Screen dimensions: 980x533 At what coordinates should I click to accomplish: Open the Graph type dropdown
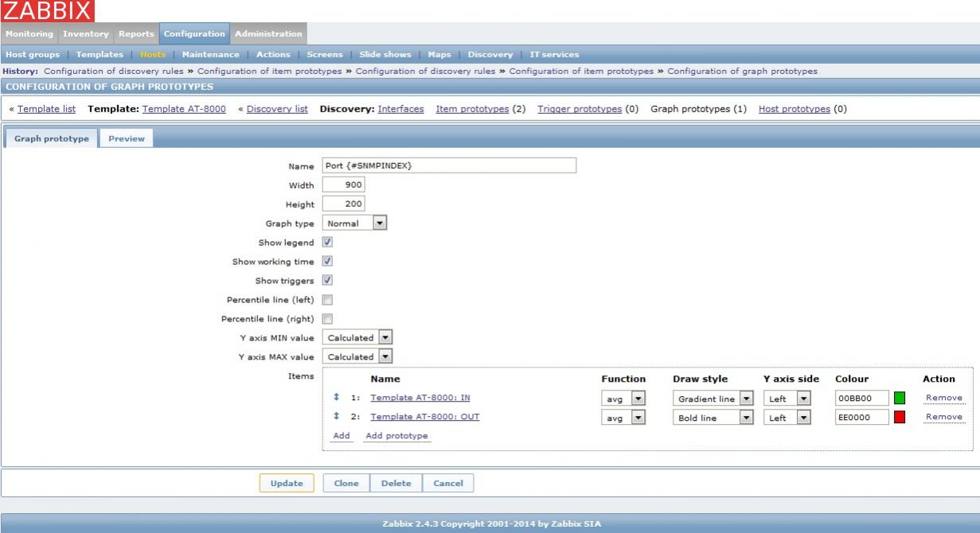pos(354,224)
